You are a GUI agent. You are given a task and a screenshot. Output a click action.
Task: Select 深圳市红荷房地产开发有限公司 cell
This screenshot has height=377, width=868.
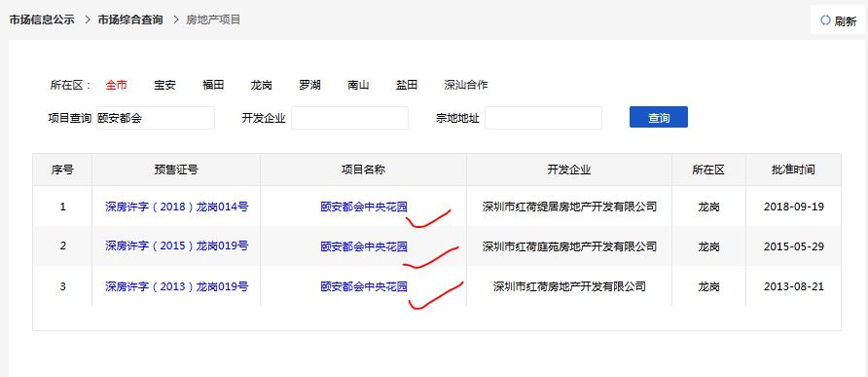point(569,286)
